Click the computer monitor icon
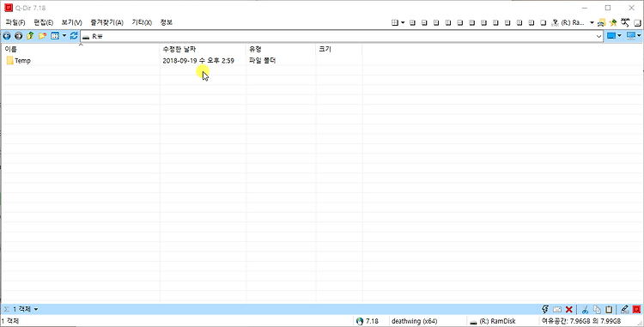The width and height of the screenshot is (644, 327). [x=631, y=36]
